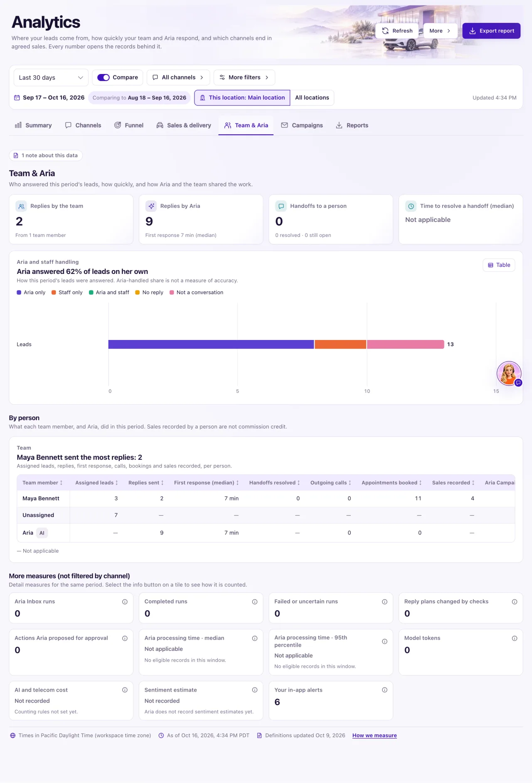Click info icon on Reply plans changed by checks
Image resolution: width=532 pixels, height=783 pixels.
coord(515,602)
